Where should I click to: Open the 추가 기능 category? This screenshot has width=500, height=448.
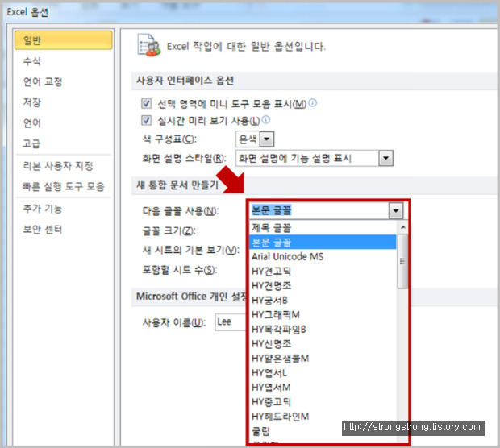click(x=43, y=209)
